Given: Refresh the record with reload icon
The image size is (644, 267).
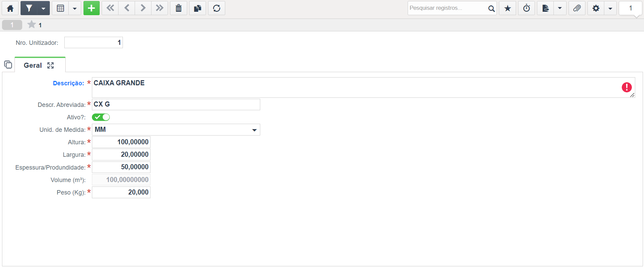Looking at the screenshot, I should [x=216, y=8].
